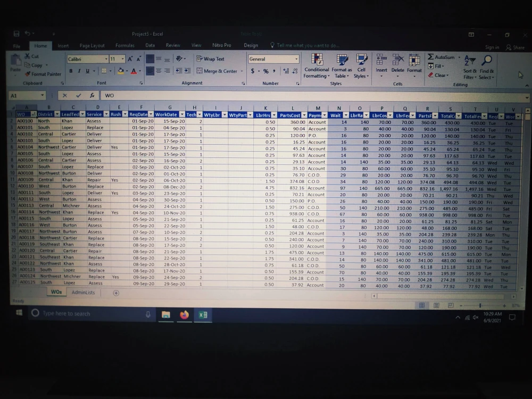The image size is (532, 399).
Task: Open the Calibri font name dropdown
Action: [x=106, y=59]
